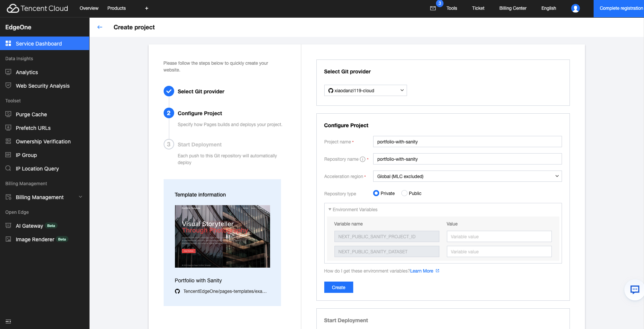This screenshot has height=329, width=644.
Task: Open Analytics in the sidebar
Action: [x=27, y=72]
